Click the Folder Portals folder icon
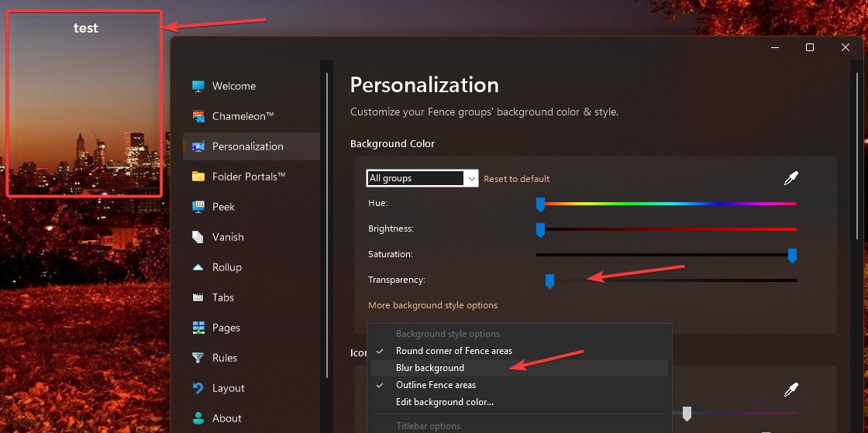The height and width of the screenshot is (433, 868). (198, 177)
